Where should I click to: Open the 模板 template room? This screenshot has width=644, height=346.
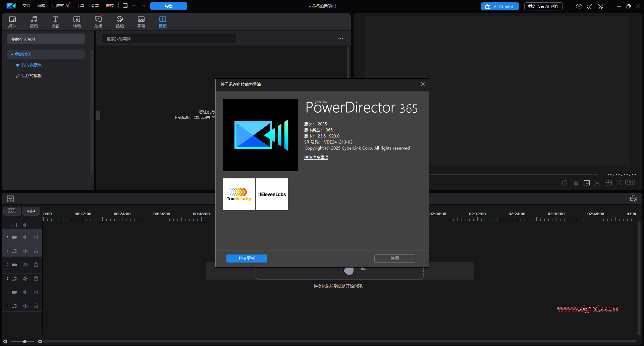coord(163,22)
